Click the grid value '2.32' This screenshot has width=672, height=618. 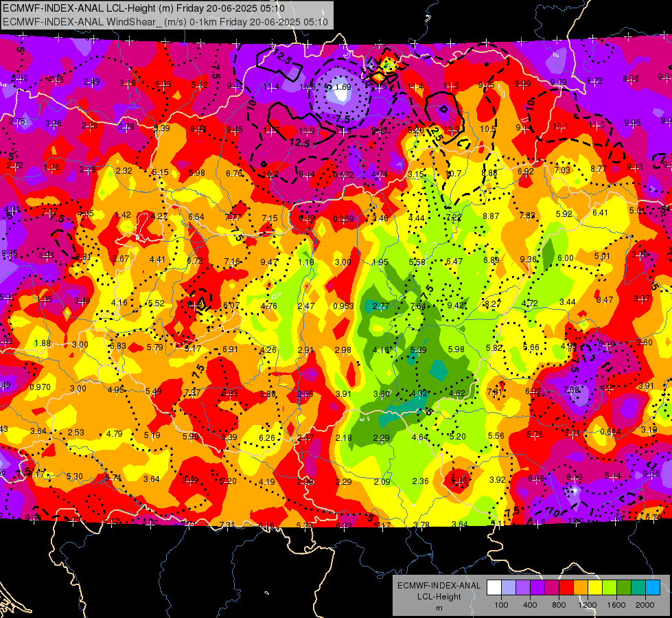[x=124, y=170]
